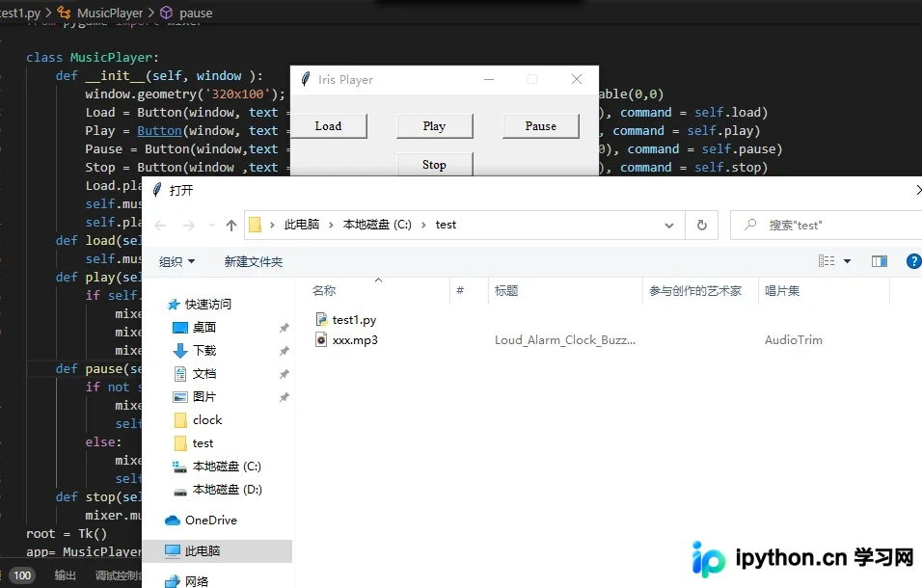Click the folder icon in the address bar

[256, 225]
